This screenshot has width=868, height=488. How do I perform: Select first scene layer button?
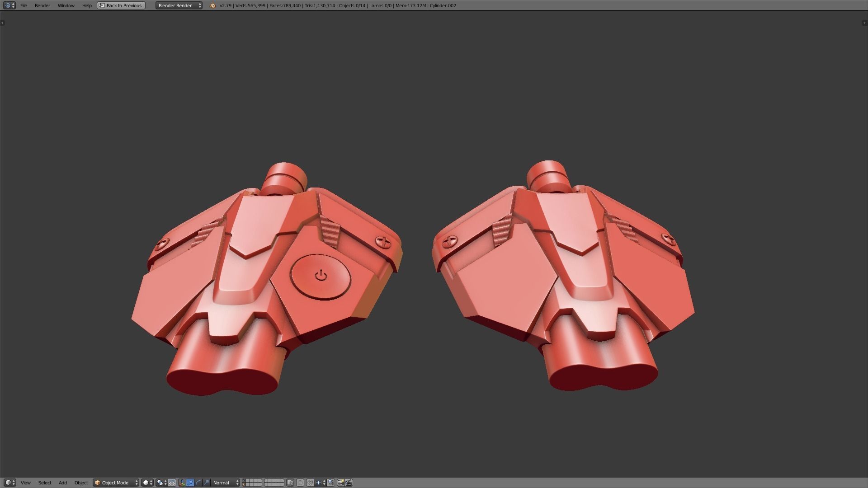click(x=244, y=480)
